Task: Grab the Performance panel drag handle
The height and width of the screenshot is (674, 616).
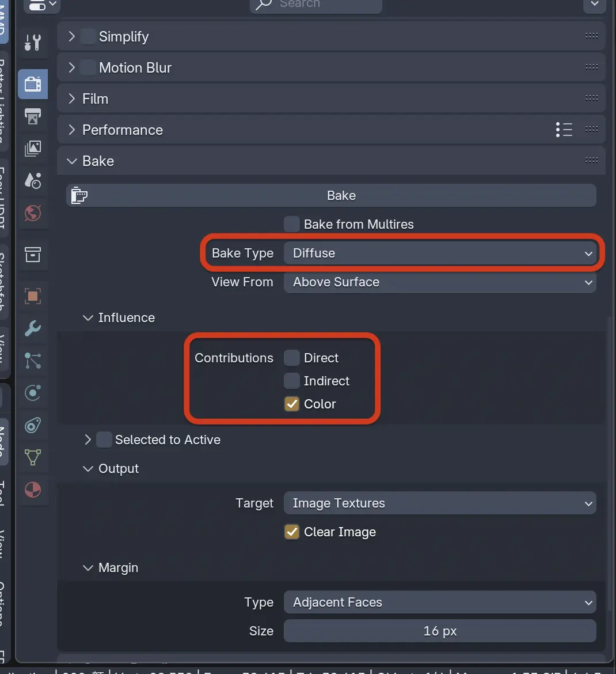Action: 591,129
